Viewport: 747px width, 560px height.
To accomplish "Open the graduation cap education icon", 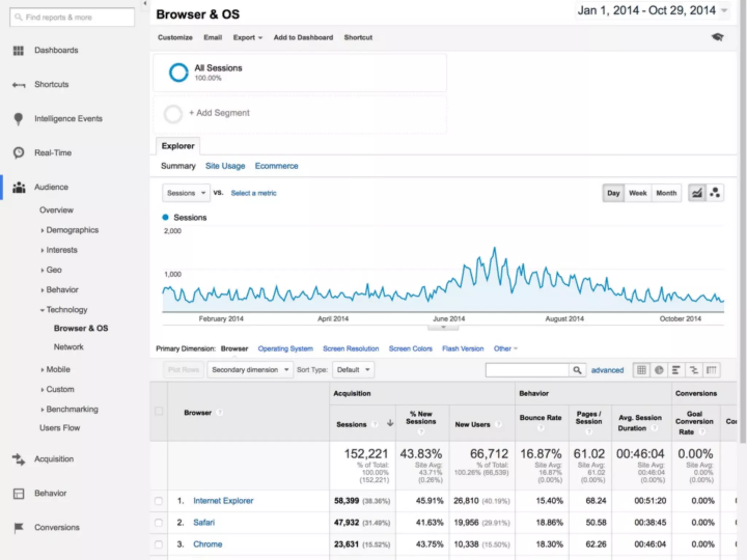I will (717, 37).
